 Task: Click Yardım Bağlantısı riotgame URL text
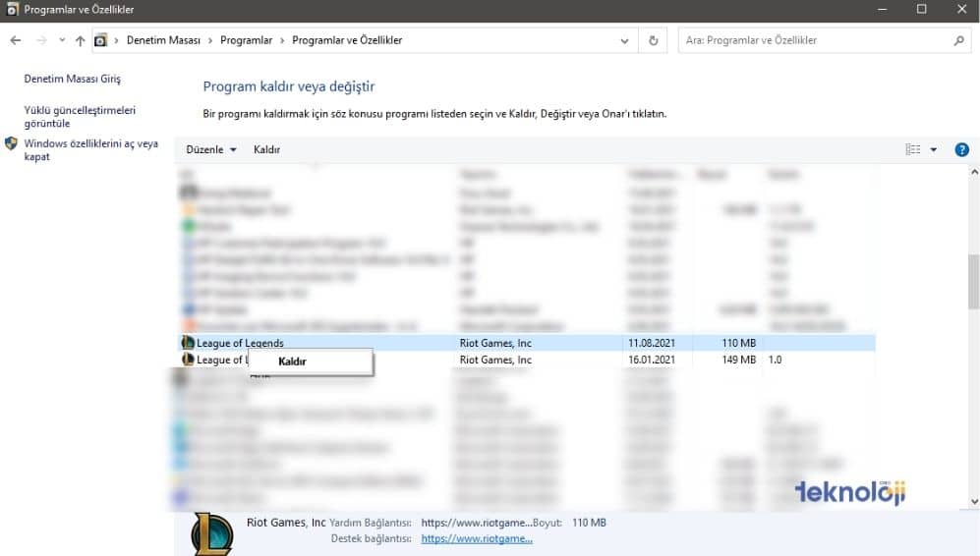tap(477, 523)
